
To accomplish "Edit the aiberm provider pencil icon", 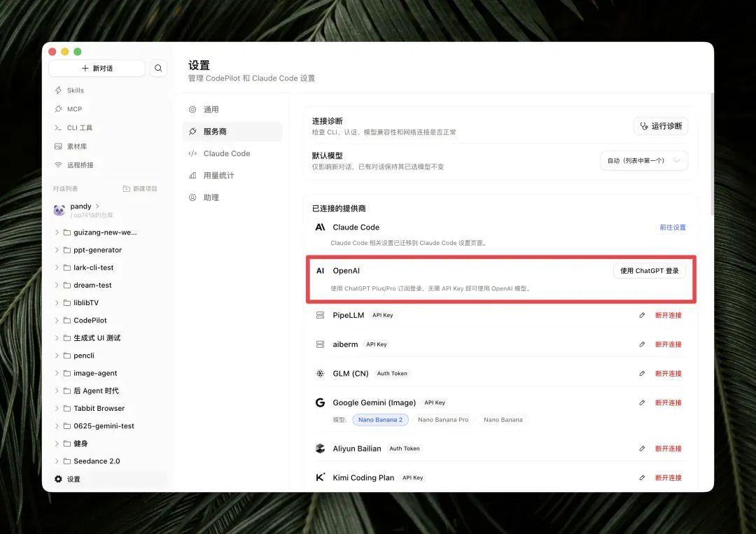I will (x=642, y=344).
